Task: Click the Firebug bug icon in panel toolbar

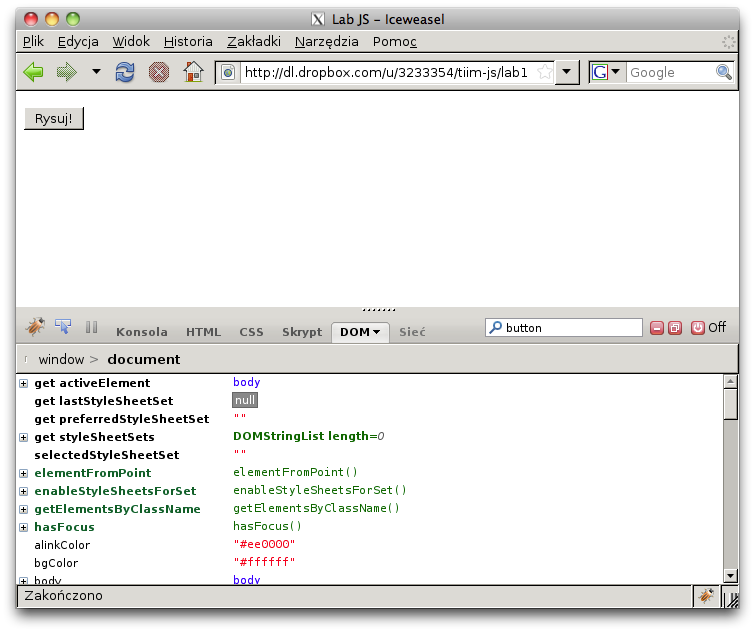Action: [x=35, y=327]
